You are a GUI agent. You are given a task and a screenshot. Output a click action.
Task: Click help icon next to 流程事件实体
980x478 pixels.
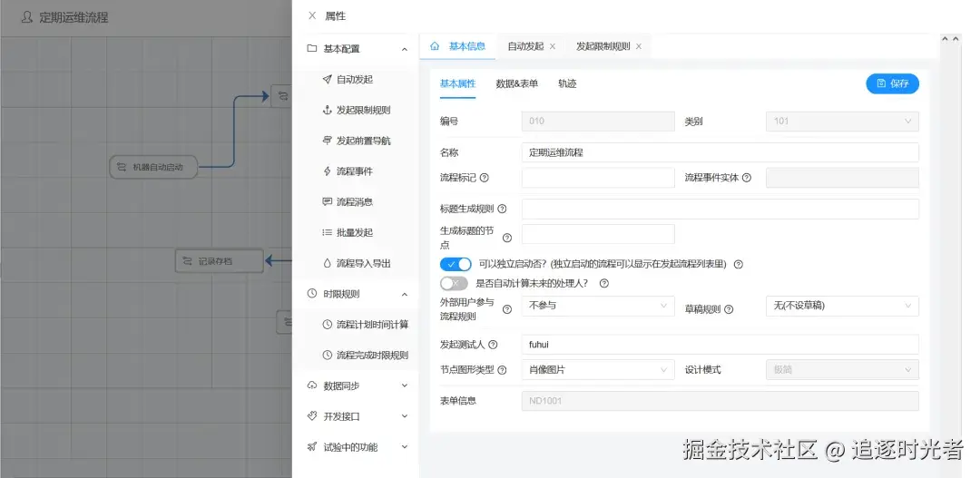746,178
